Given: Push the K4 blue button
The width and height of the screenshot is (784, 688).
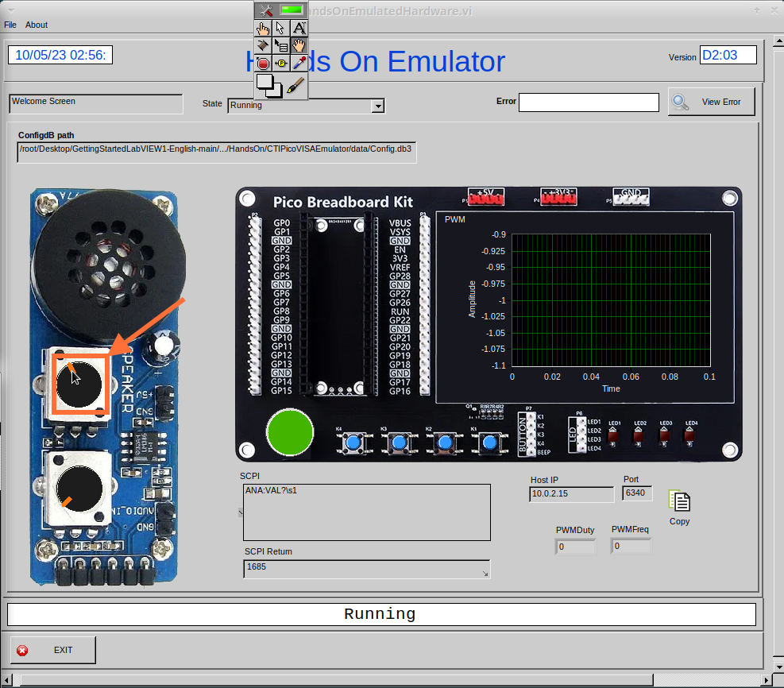Looking at the screenshot, I should click(354, 443).
